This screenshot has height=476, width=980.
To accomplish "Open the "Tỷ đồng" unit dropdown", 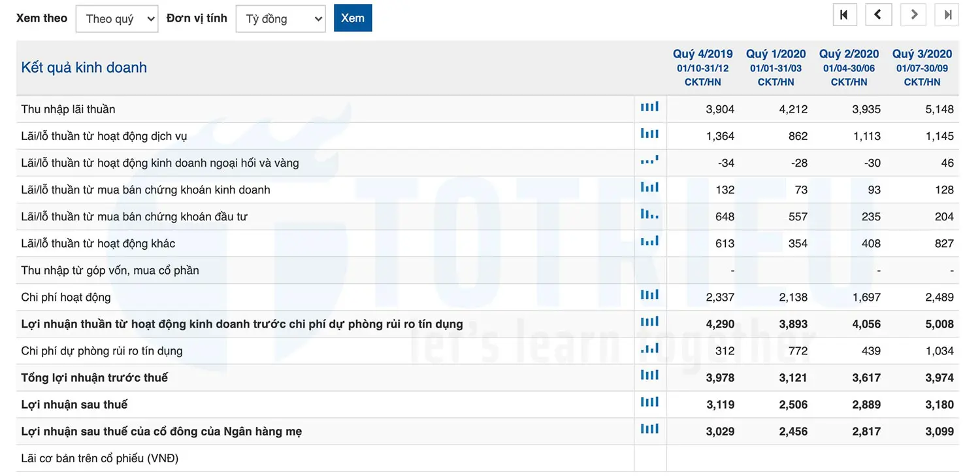I will click(280, 19).
